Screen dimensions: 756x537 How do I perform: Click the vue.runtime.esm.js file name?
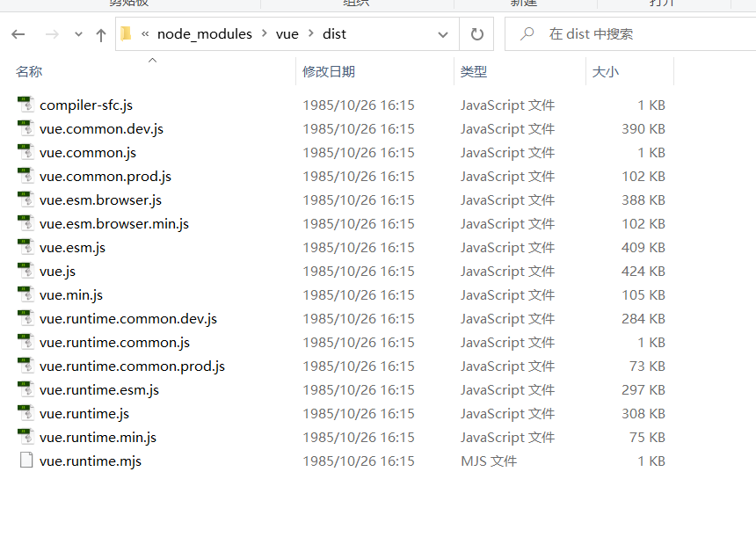point(98,390)
